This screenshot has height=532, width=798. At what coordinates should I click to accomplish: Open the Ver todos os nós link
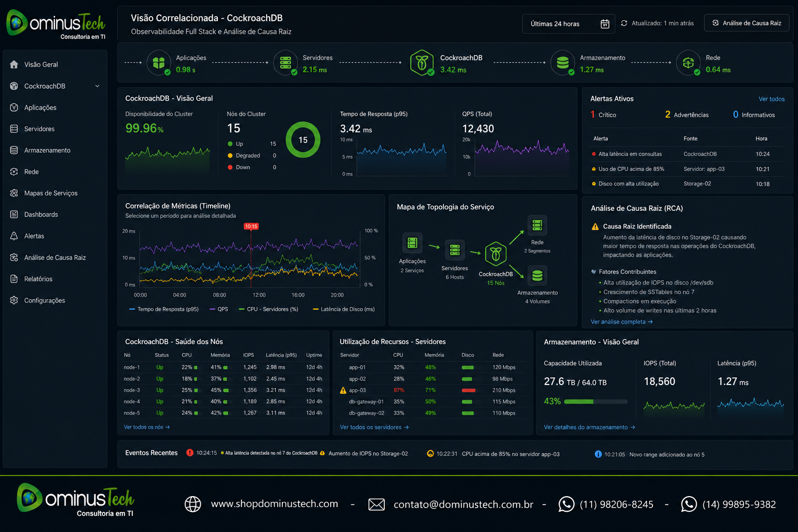point(147,427)
